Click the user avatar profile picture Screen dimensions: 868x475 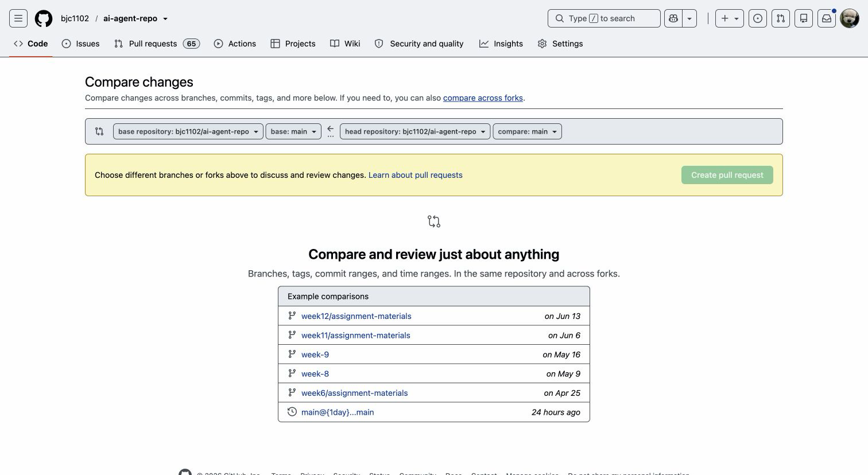(850, 18)
